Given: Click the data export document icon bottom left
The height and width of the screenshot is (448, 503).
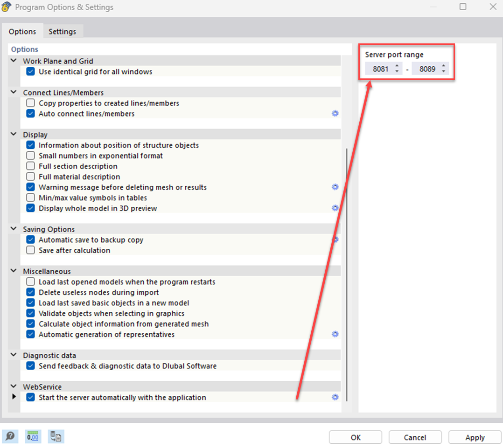Looking at the screenshot, I should [x=56, y=436].
